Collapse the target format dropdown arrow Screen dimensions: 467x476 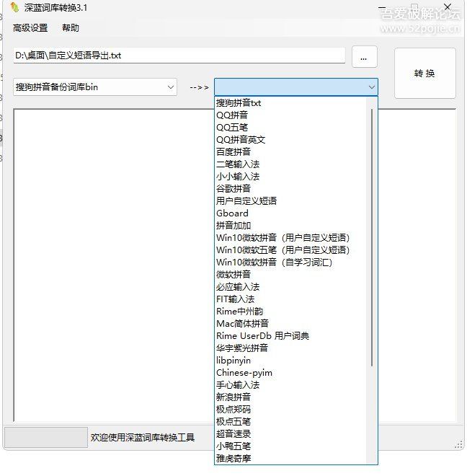tap(371, 87)
